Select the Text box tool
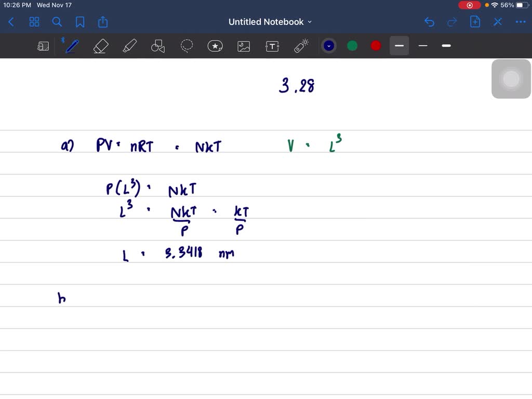This screenshot has height=399, width=532. (x=272, y=46)
